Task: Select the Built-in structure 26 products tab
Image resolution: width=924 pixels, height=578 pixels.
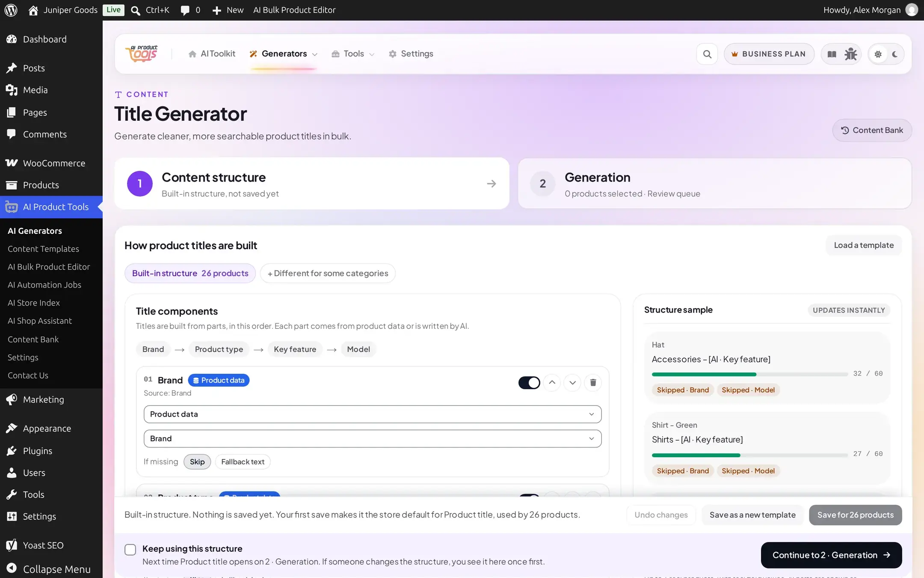Action: click(190, 273)
